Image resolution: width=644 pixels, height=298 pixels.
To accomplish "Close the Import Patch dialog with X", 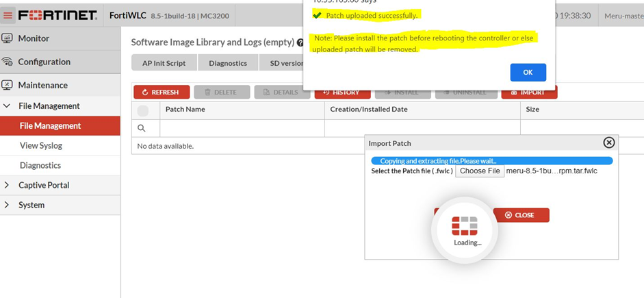I will coord(608,142).
